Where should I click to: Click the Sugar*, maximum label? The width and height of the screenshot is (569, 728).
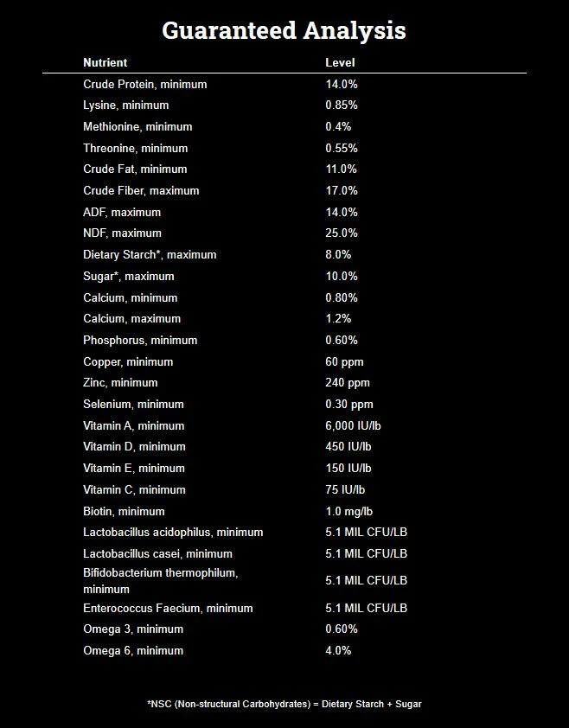point(129,276)
